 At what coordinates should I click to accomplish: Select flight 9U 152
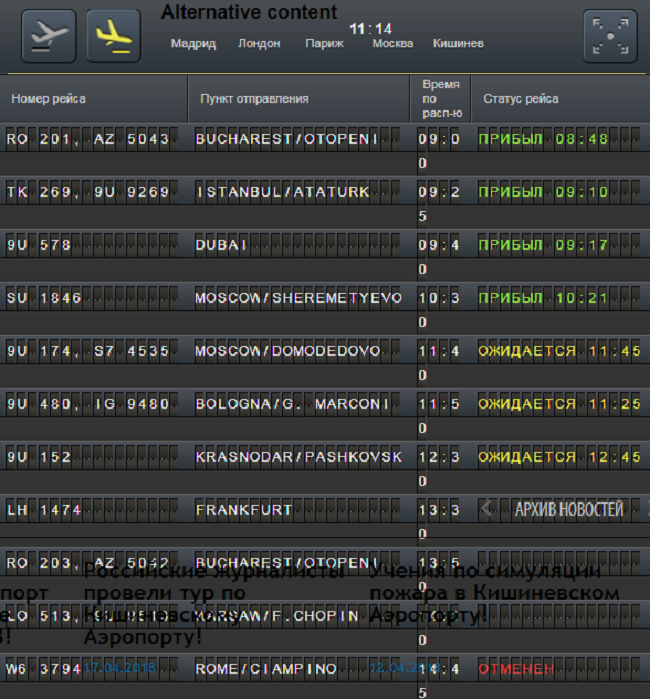click(x=39, y=457)
